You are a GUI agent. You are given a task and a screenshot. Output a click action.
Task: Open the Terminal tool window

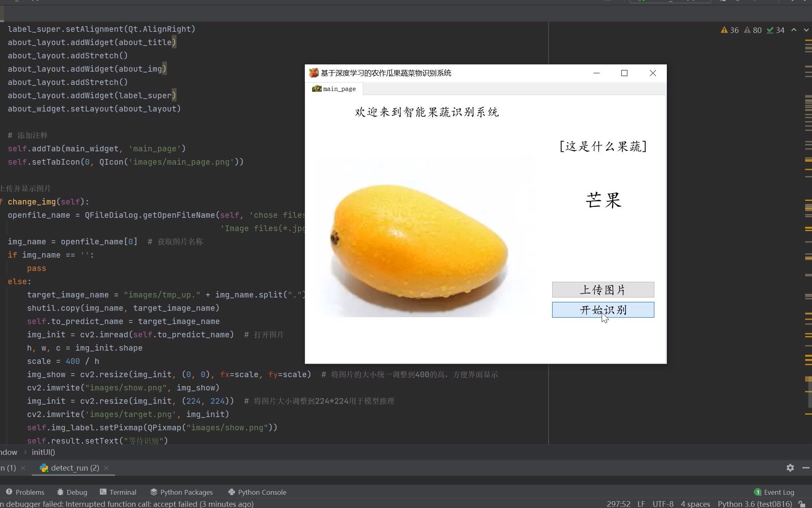coord(118,492)
